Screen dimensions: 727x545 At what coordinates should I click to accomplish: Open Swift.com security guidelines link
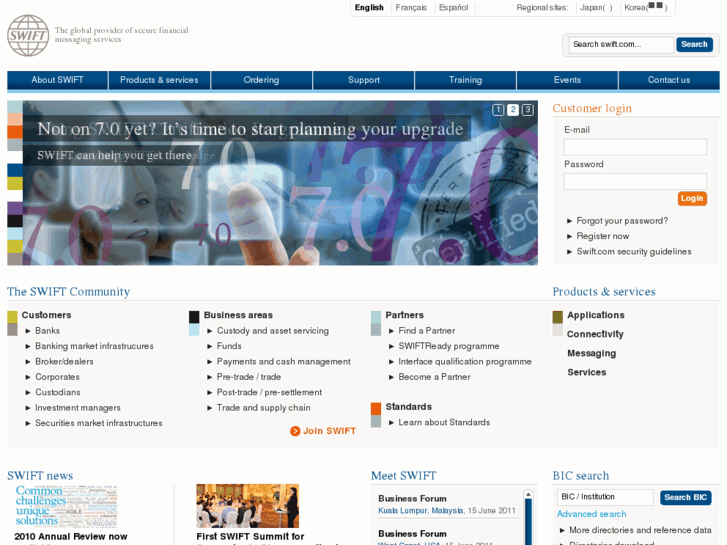(634, 251)
